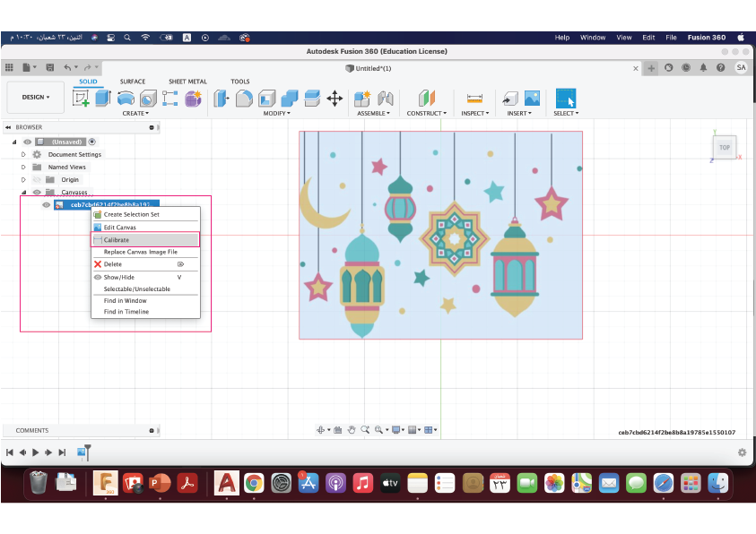The image size is (756, 534).
Task: Select the canvas feature in timeline
Action: click(81, 452)
